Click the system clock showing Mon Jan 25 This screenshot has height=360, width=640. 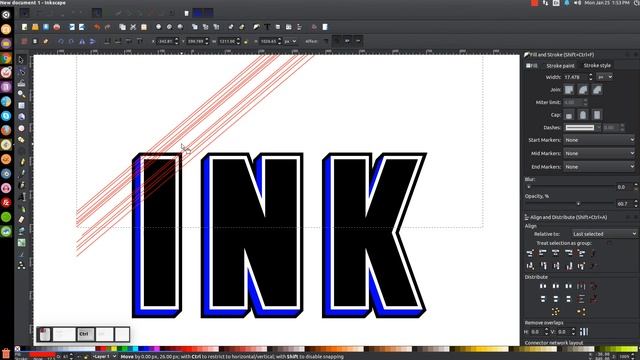coord(607,3)
